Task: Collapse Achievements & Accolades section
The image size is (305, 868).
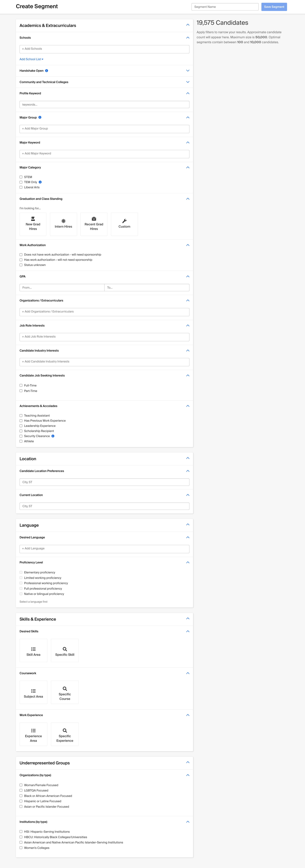Action: coord(188,406)
